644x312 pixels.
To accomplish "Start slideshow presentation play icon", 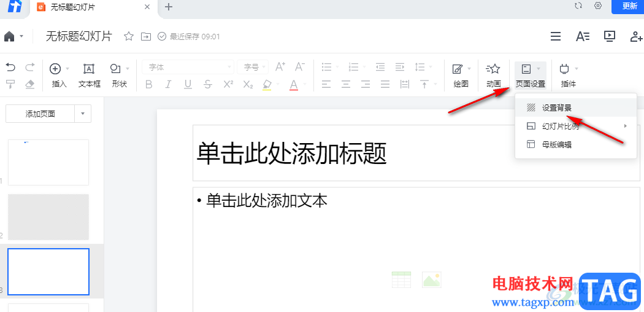I will pyautogui.click(x=610, y=36).
